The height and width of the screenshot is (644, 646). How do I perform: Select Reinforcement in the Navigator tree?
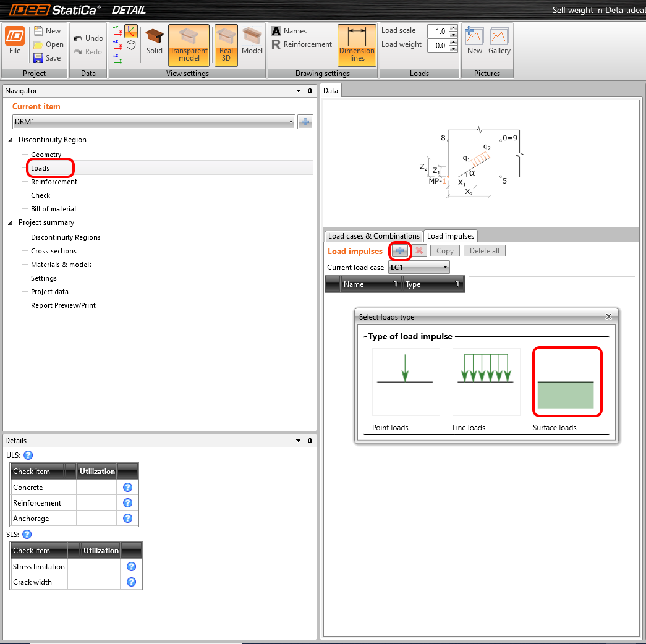click(x=54, y=182)
